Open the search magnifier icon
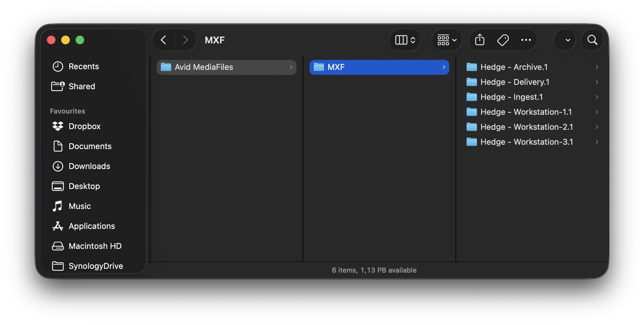 click(x=592, y=40)
